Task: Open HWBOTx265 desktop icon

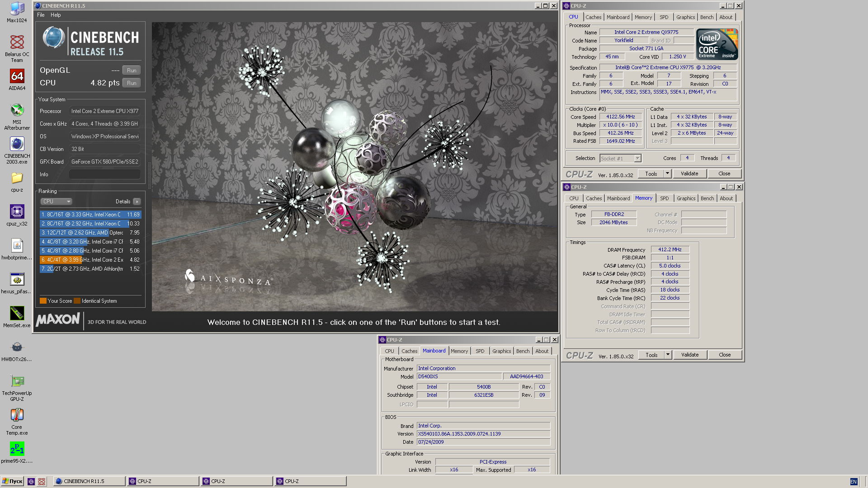Action: pyautogui.click(x=17, y=351)
